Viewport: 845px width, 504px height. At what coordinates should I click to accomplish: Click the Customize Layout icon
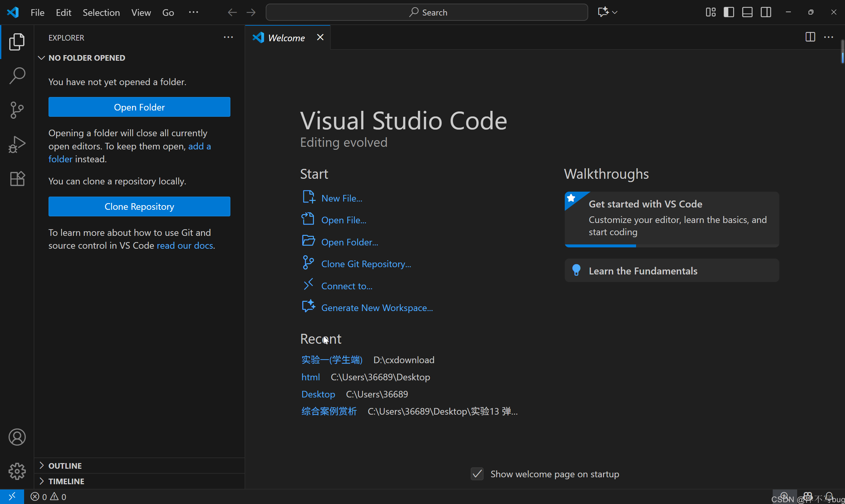[x=710, y=13]
